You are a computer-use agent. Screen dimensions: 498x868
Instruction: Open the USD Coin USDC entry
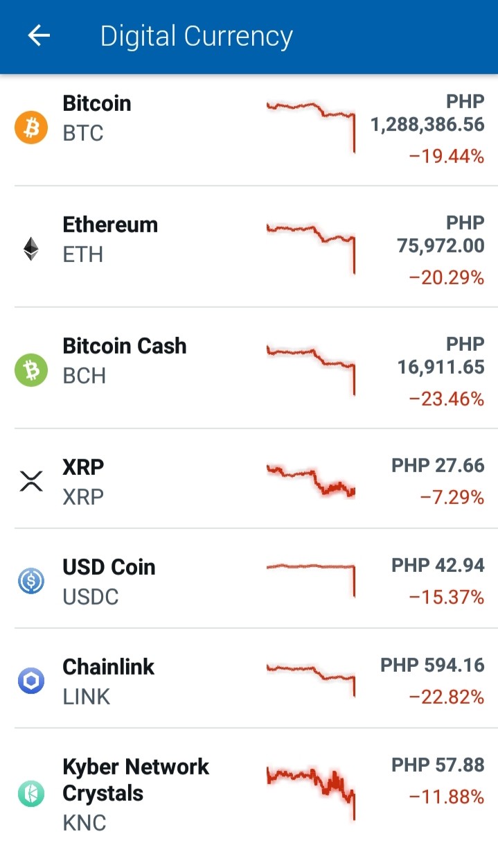(249, 578)
